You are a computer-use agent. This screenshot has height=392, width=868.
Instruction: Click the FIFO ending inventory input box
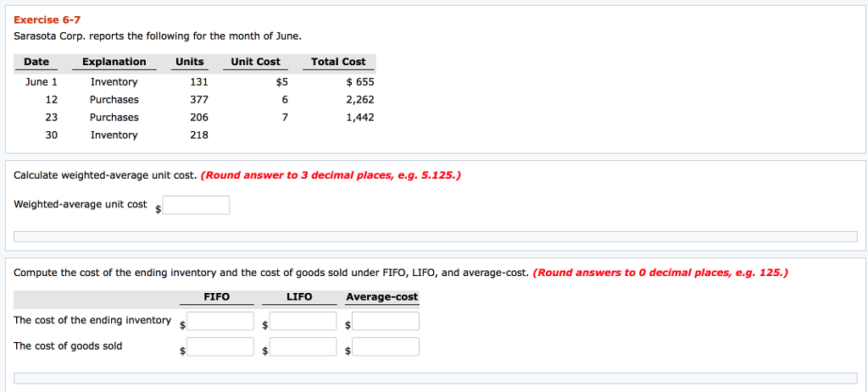[220, 321]
